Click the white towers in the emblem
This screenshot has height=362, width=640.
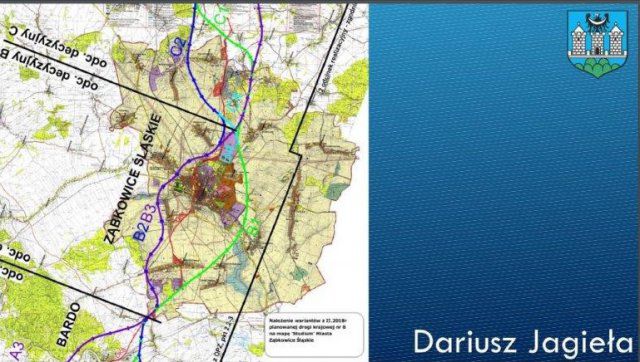597,40
